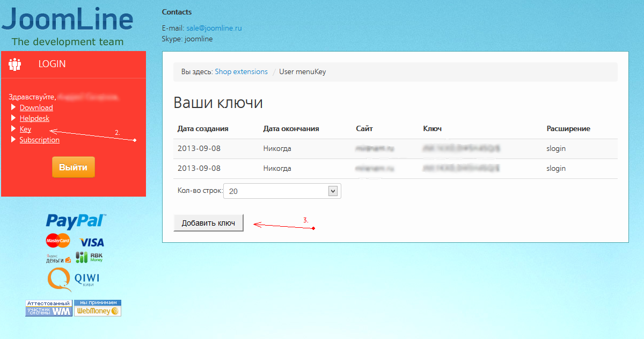Image resolution: width=644 pixels, height=339 pixels.
Task: Click 2013-09-08 in the first row
Action: (199, 148)
